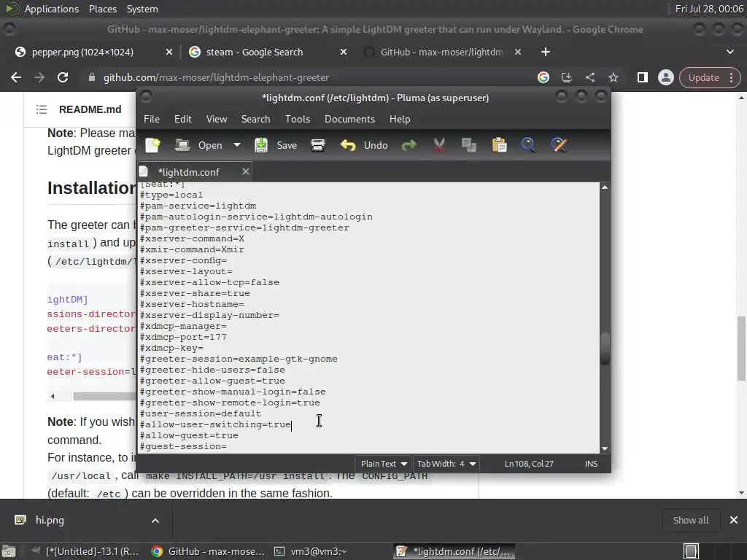Open README.md outline list icon
747x560 pixels.
tap(42, 109)
